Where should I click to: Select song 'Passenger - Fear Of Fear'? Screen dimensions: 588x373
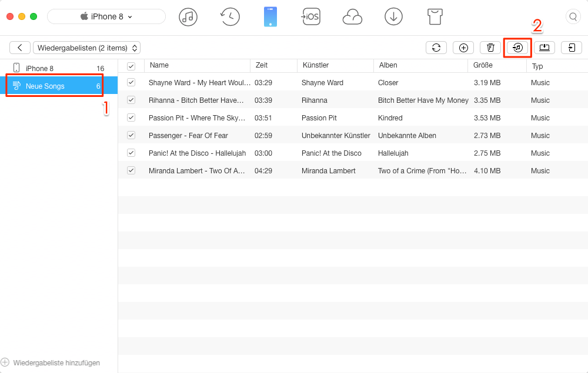click(x=188, y=136)
